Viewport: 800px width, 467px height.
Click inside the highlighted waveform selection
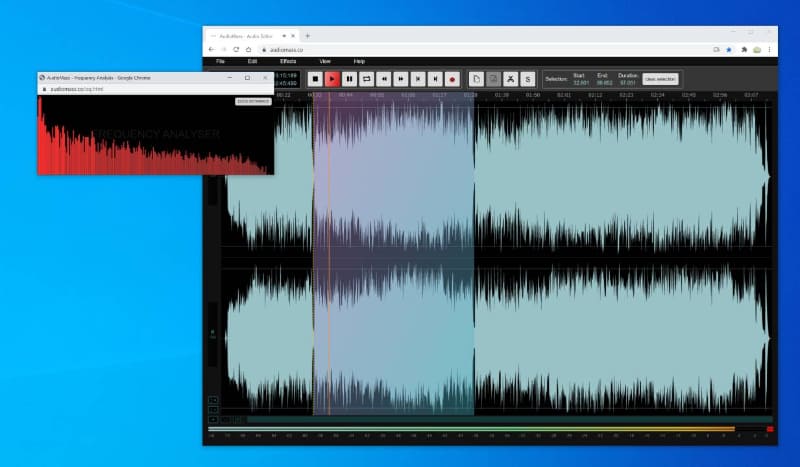tap(394, 255)
